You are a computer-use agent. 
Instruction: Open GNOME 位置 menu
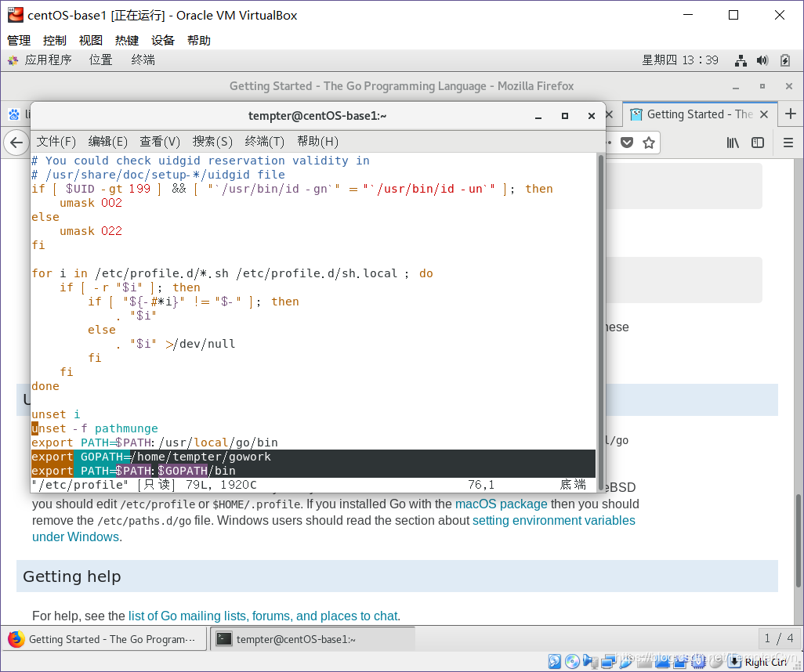[100, 60]
